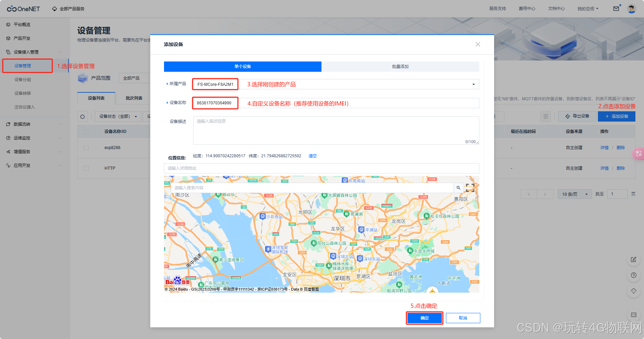Click the bottom floating panel icon

pos(634,315)
